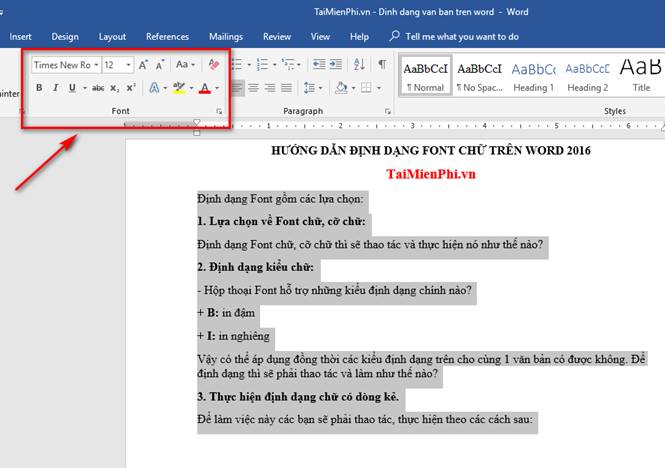Click font size field showing 12
This screenshot has width=665, height=468.
click(113, 65)
